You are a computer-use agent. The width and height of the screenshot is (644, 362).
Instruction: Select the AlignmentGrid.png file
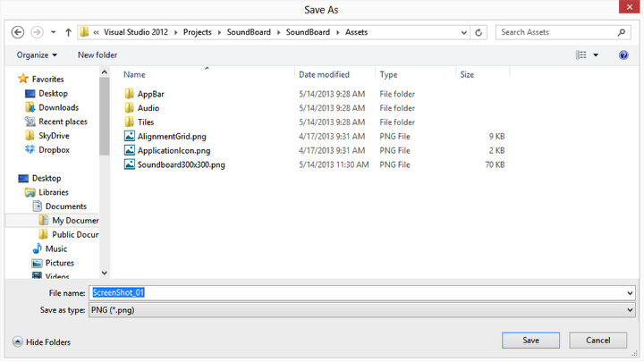[x=171, y=136]
